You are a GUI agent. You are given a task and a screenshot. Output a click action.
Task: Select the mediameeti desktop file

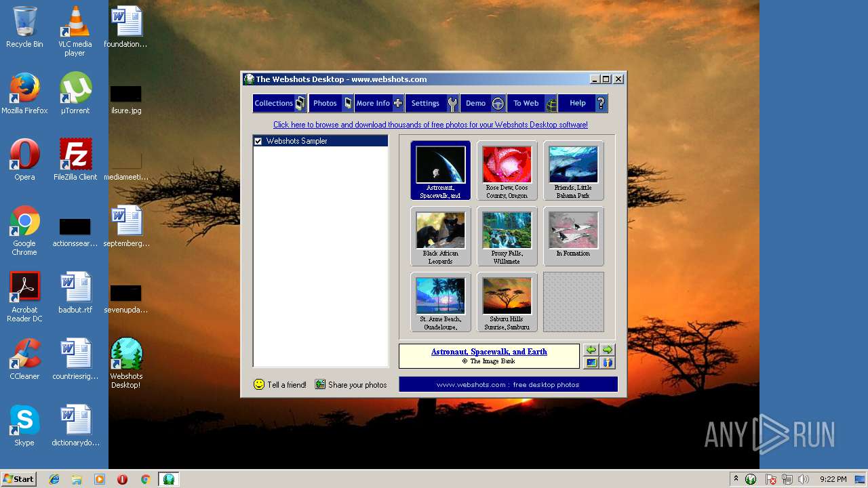[x=125, y=166]
